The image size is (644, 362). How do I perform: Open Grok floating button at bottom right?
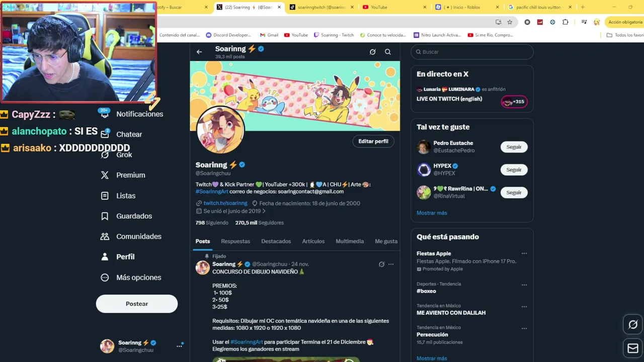pyautogui.click(x=633, y=325)
